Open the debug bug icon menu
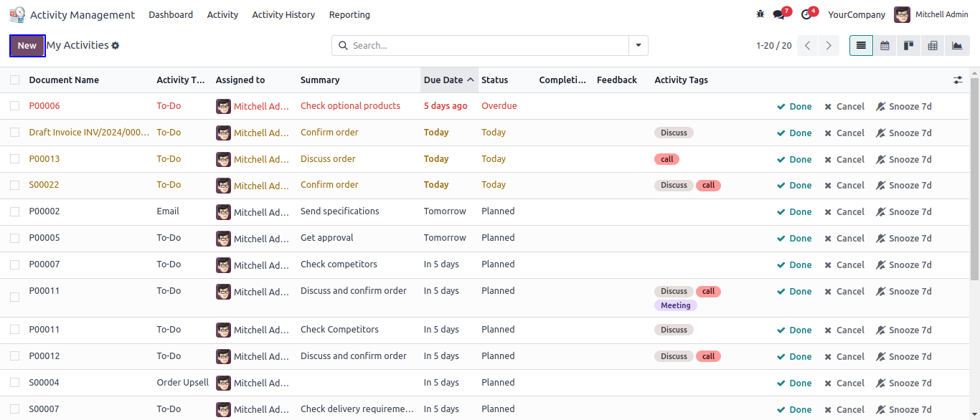 760,14
